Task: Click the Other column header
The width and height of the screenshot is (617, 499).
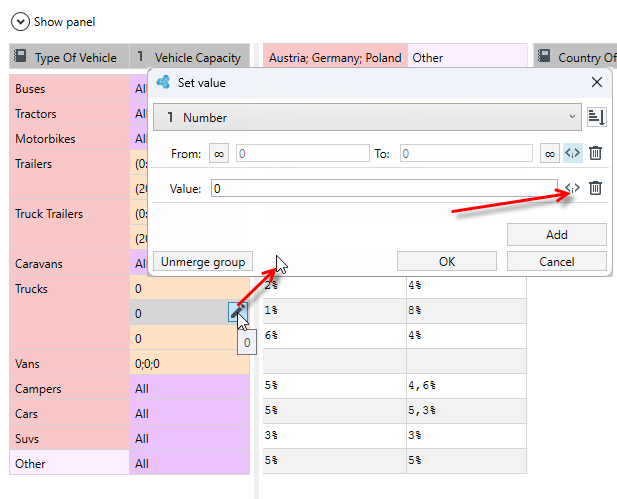Action: [467, 57]
